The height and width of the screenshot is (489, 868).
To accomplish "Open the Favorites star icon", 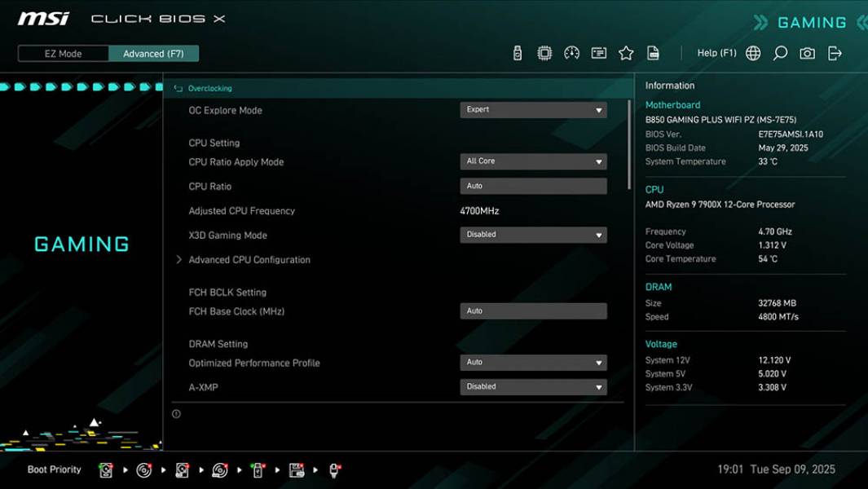I will [626, 52].
